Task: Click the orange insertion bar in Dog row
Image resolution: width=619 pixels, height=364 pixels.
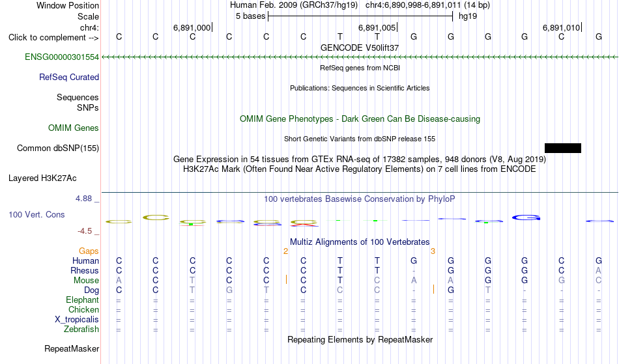Action: coord(433,289)
